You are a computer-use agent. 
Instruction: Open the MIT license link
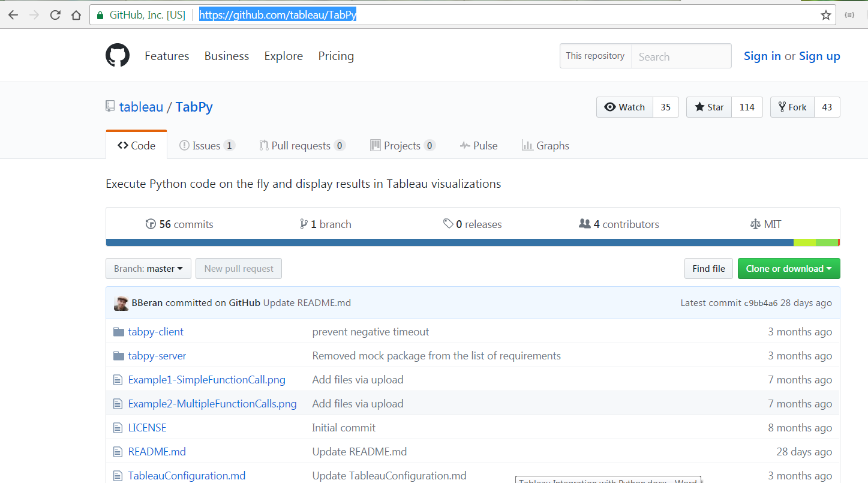[766, 224]
